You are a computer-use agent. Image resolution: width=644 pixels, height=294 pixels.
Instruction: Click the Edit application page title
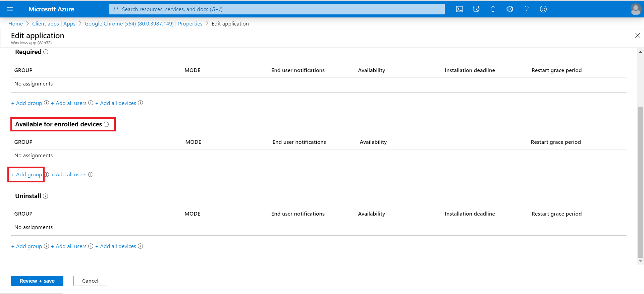(x=38, y=36)
